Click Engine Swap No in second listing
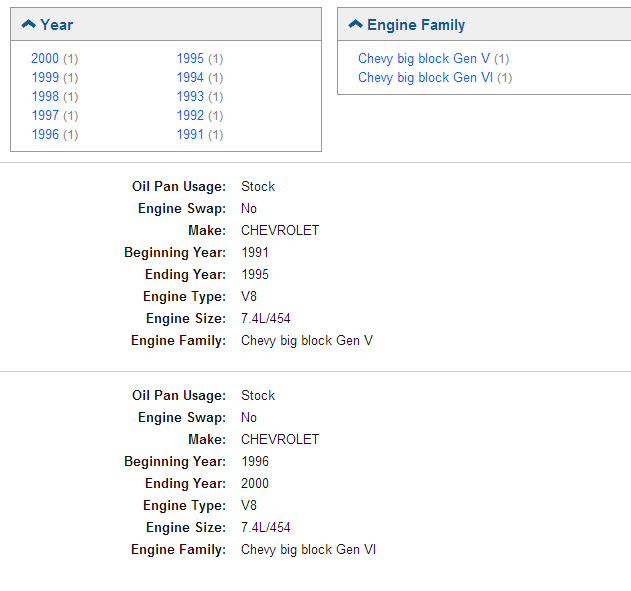 point(249,417)
